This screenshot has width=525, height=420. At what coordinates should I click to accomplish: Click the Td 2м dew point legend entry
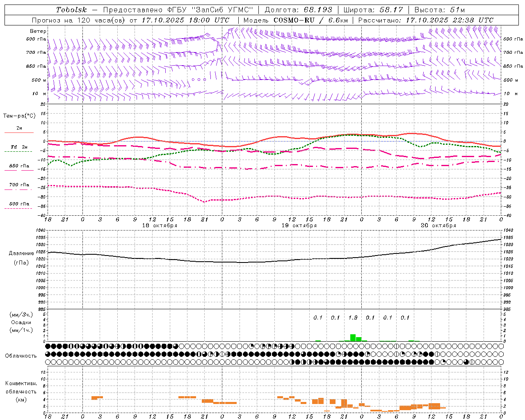(x=19, y=147)
